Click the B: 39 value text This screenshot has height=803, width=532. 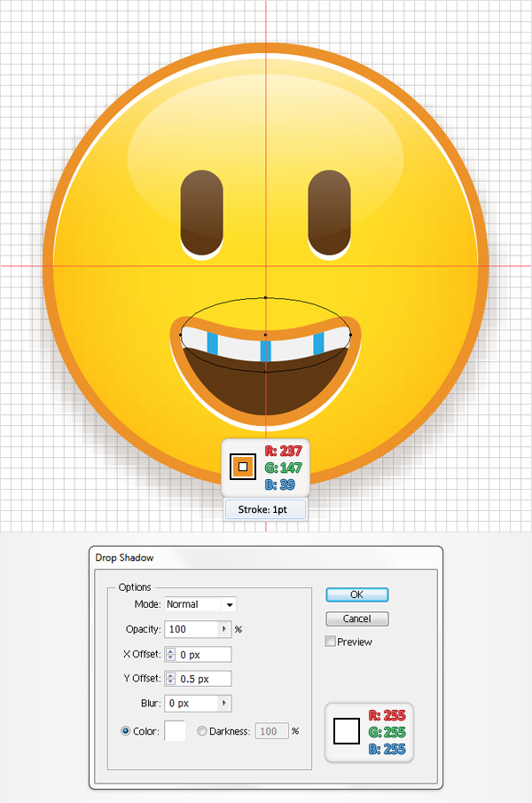coord(280,484)
